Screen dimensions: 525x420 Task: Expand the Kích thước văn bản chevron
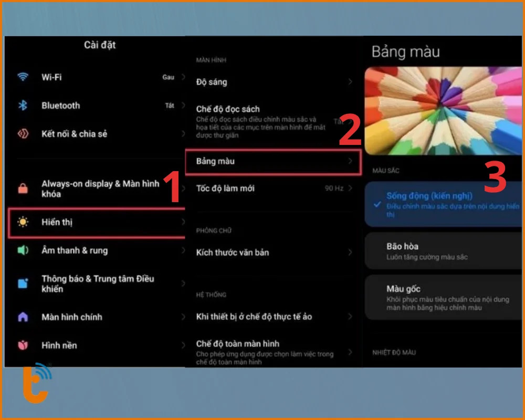[x=350, y=253]
